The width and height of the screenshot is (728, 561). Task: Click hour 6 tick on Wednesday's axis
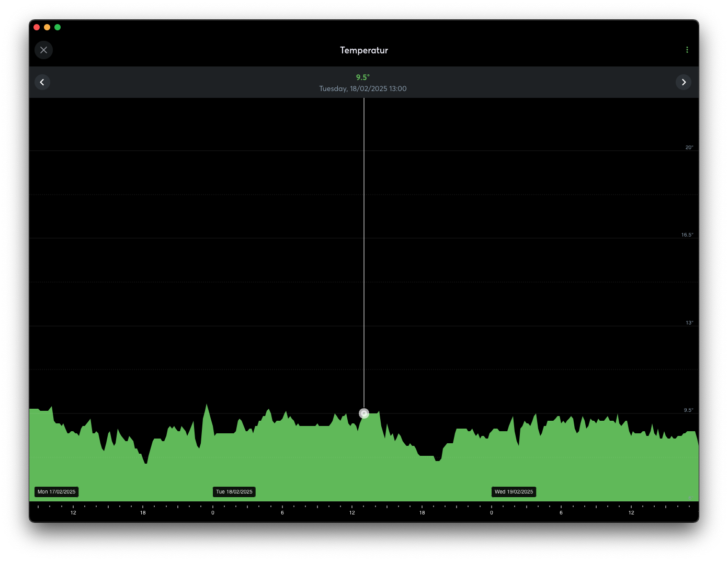tap(561, 512)
